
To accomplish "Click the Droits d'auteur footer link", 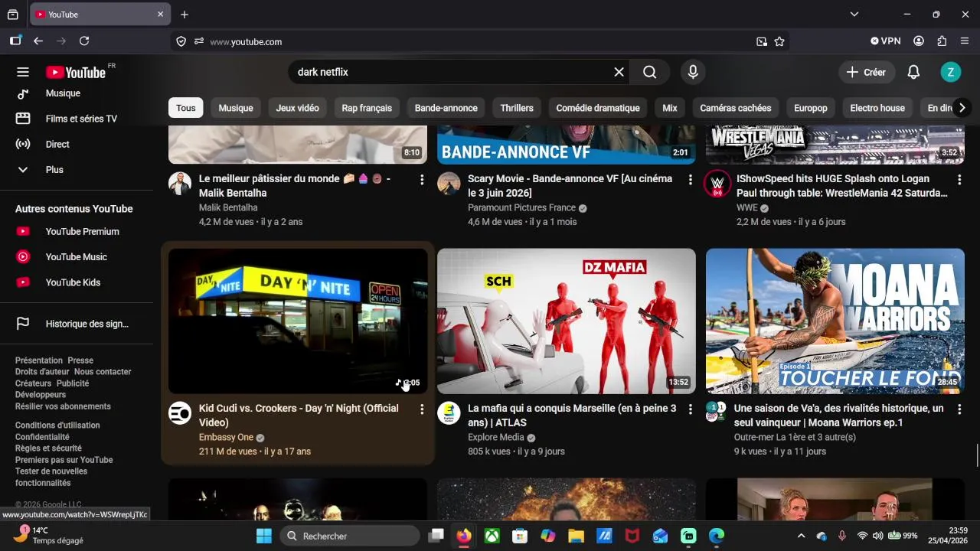I will 42,372.
